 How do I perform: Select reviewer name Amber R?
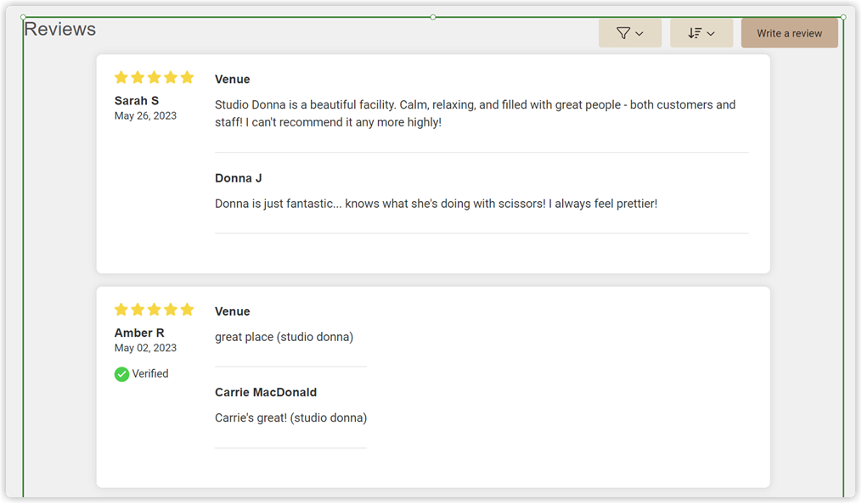pos(139,333)
